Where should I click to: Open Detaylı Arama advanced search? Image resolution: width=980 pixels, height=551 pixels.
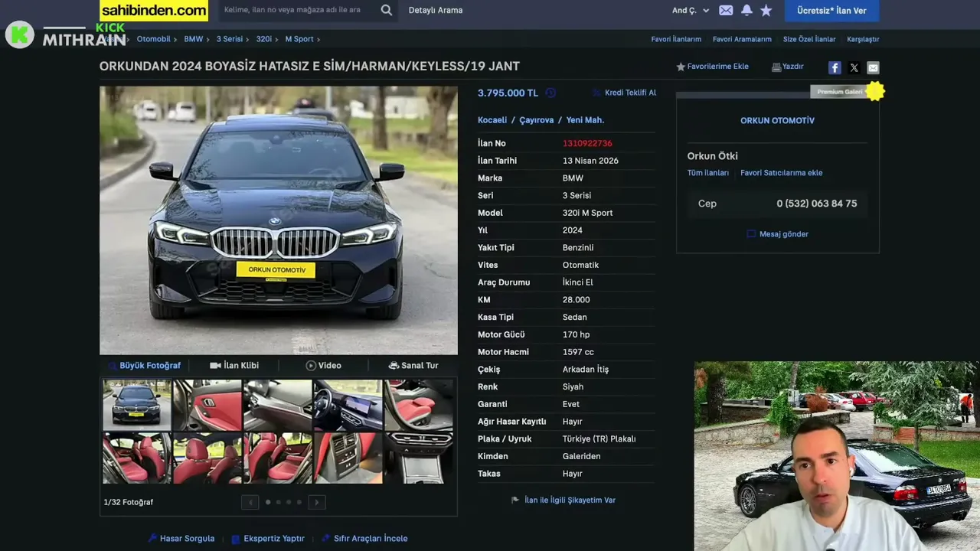[436, 10]
